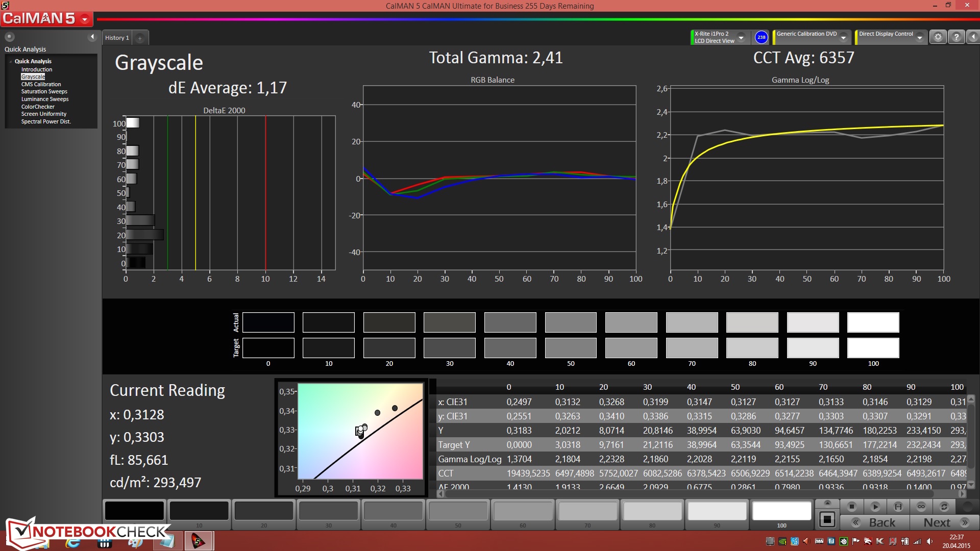The width and height of the screenshot is (980, 551).
Task: Switch to the History 1 tab
Action: pos(117,38)
